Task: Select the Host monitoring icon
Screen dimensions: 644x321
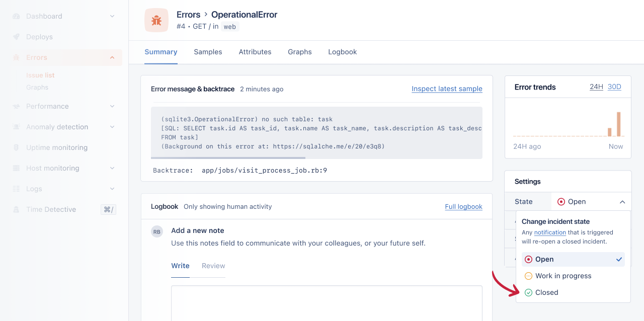Action: [15, 168]
